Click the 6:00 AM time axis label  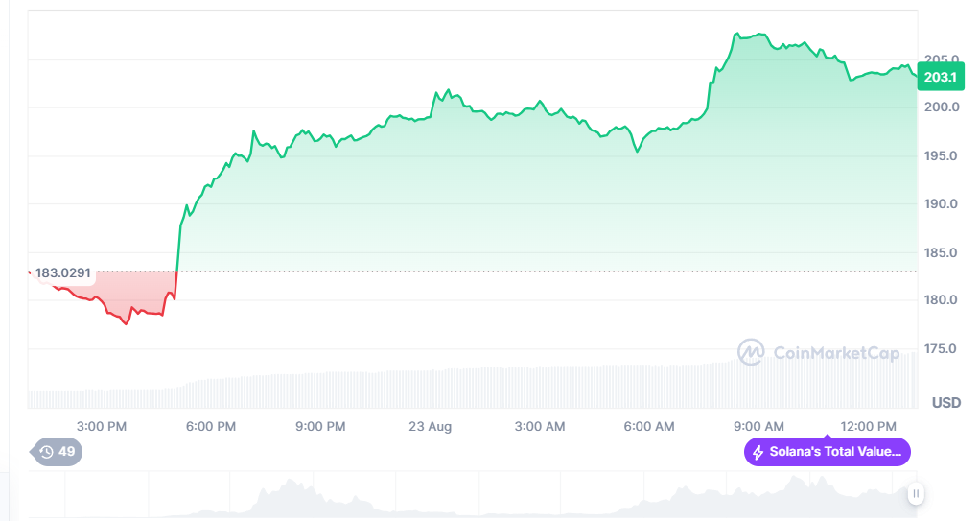(649, 426)
